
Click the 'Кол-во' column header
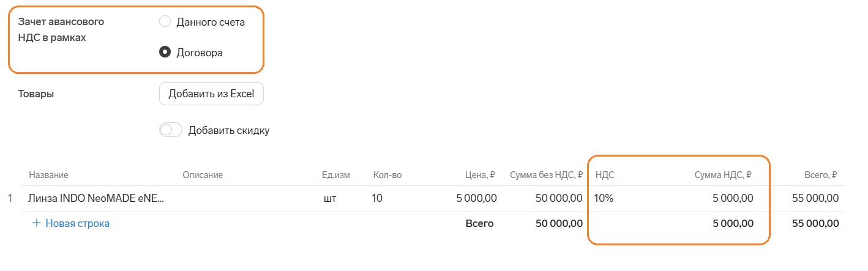click(387, 175)
